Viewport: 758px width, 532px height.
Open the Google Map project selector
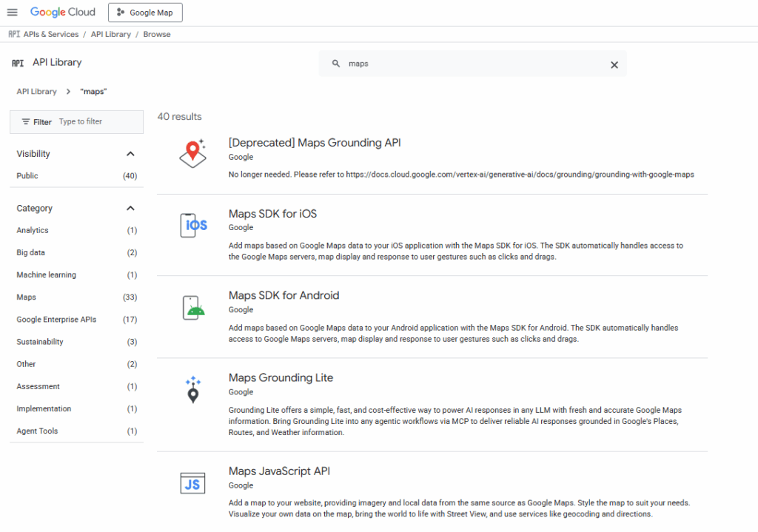pos(145,13)
